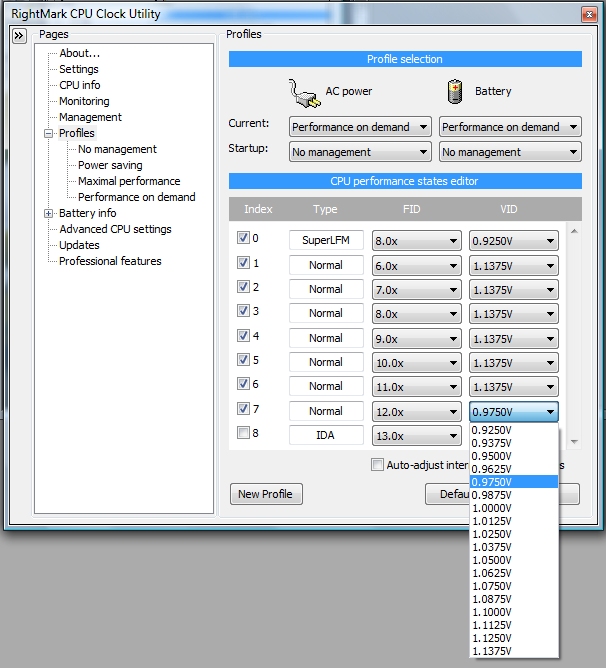The height and width of the screenshot is (668, 606).
Task: Uncheck the index 3 checkbox
Action: coord(243,311)
